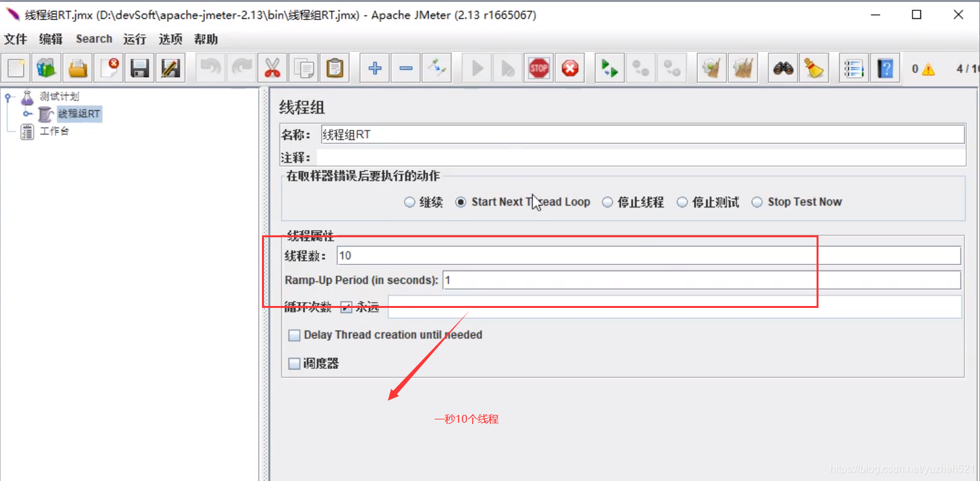Open Search with binoculars icon

783,67
